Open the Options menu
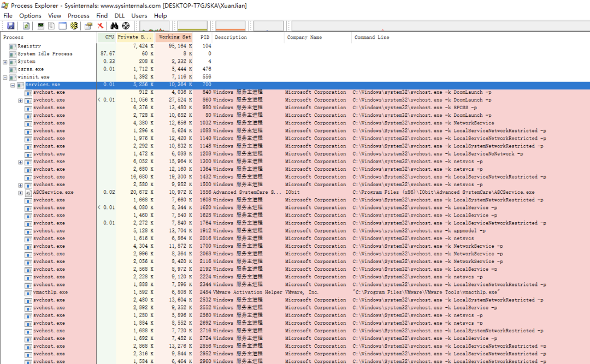590x364 pixels. tap(30, 16)
